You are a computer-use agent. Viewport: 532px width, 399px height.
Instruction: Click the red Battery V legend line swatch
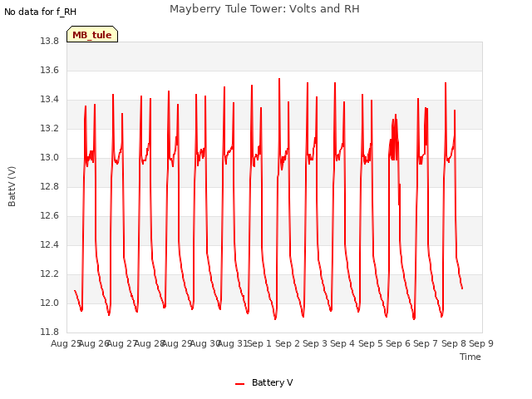click(239, 384)
